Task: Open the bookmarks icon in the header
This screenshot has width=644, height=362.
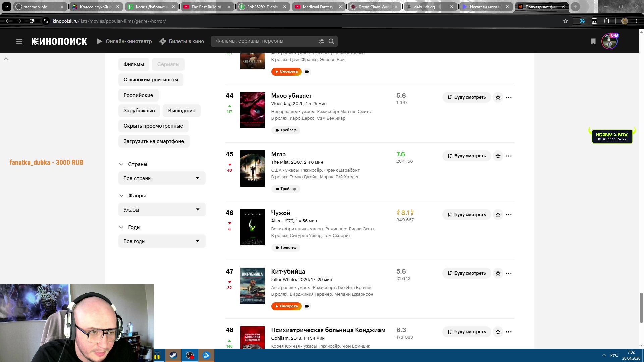Action: tap(593, 41)
